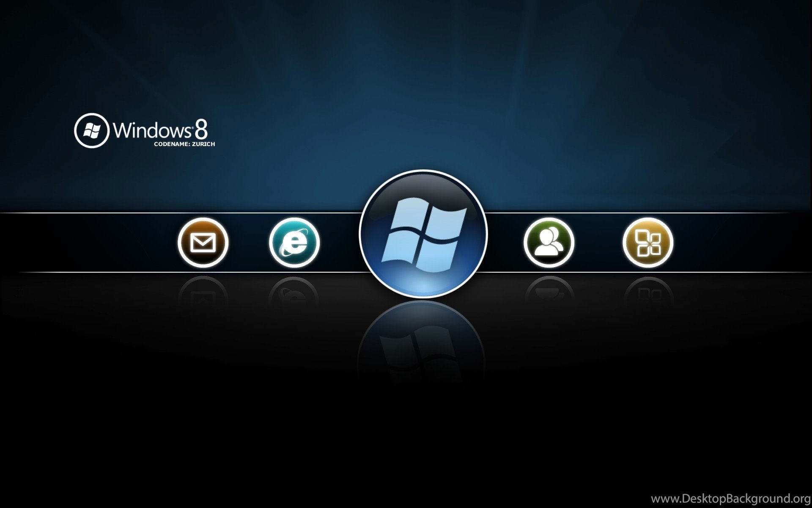Open the gold Office apps icon
Screen dimensions: 812x508
click(648, 243)
